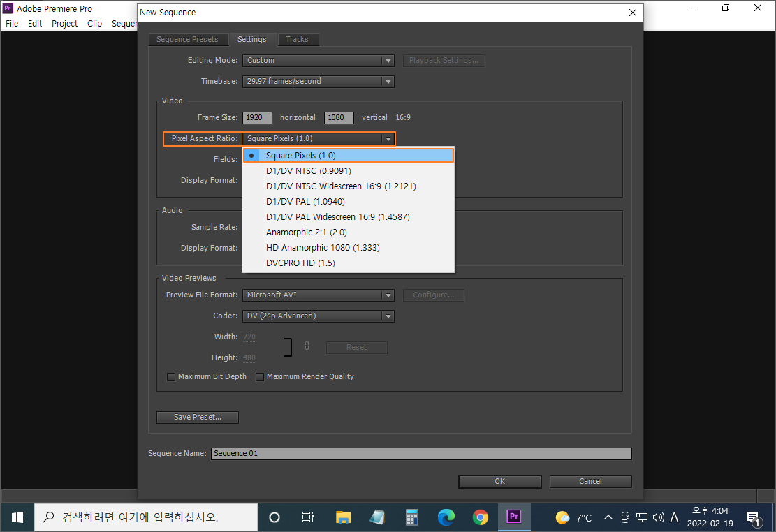The image size is (776, 532).
Task: Select D1/DV PAL (1.0940) option
Action: (x=349, y=201)
